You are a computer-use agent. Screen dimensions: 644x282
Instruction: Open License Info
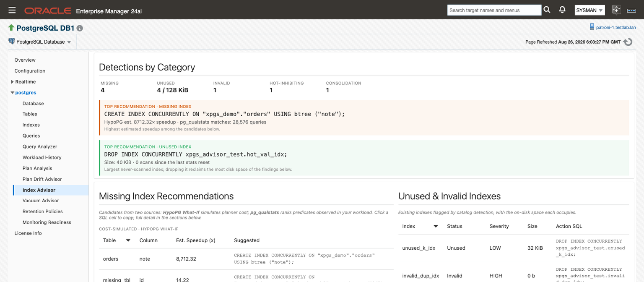pyautogui.click(x=28, y=233)
